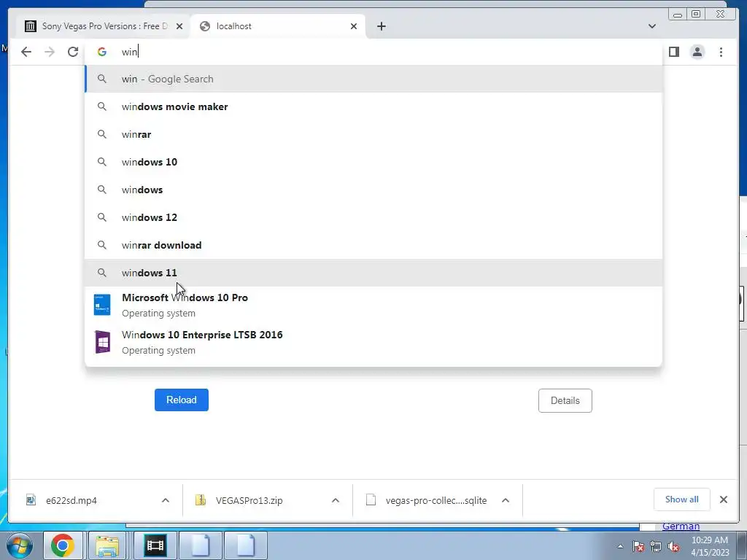The width and height of the screenshot is (747, 560).
Task: Select the 'windows movie maker' suggestion
Action: 373,106
